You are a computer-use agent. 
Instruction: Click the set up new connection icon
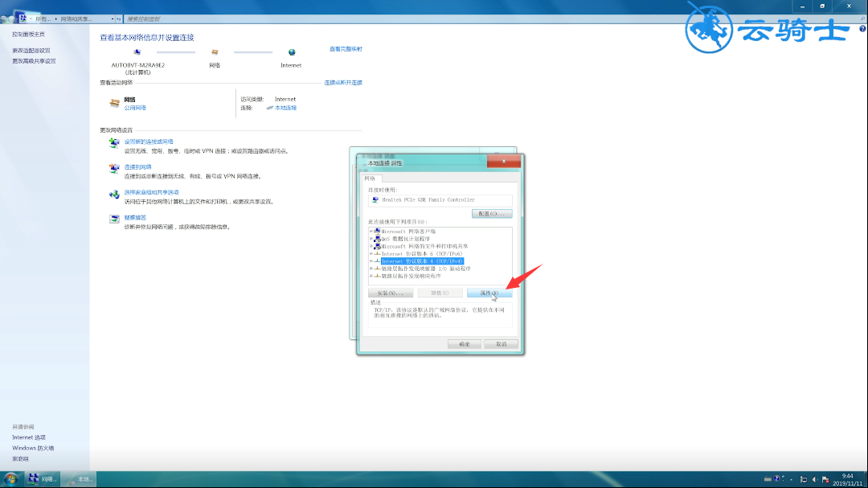114,143
